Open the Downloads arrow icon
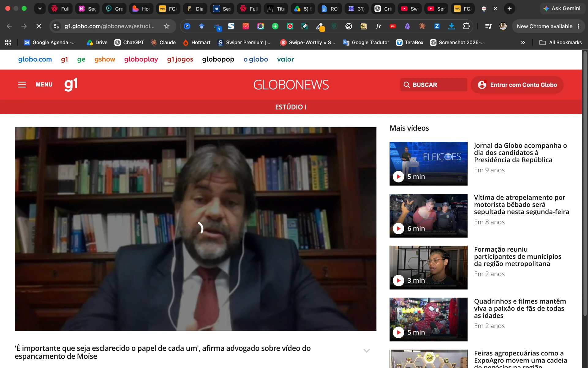 point(451,26)
